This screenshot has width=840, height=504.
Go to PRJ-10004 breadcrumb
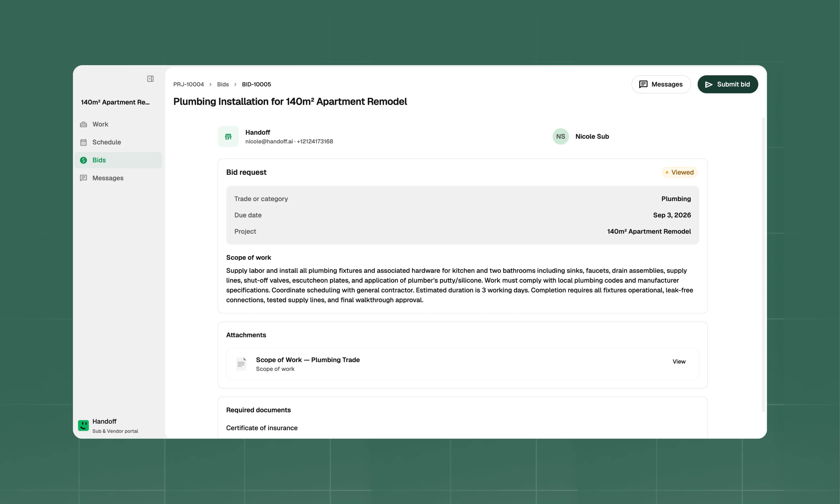pyautogui.click(x=188, y=84)
